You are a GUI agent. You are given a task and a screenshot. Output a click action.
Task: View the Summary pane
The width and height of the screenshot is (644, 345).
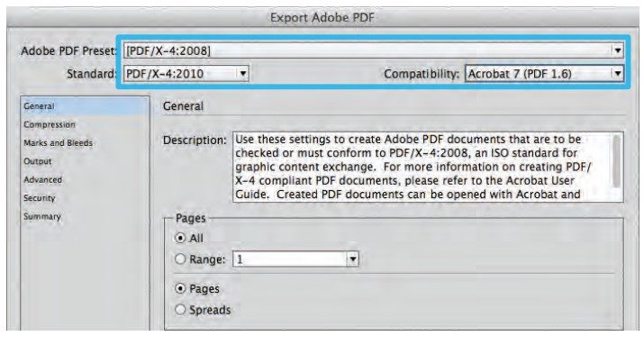tap(42, 216)
